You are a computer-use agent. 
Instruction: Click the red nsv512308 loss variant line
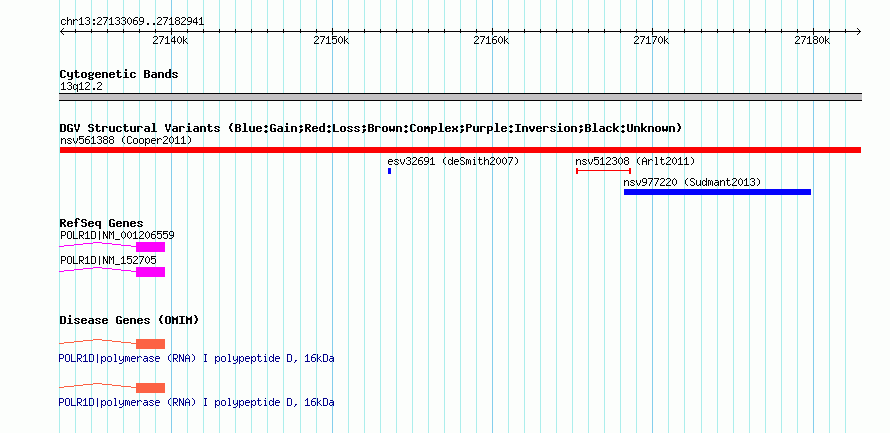click(603, 171)
